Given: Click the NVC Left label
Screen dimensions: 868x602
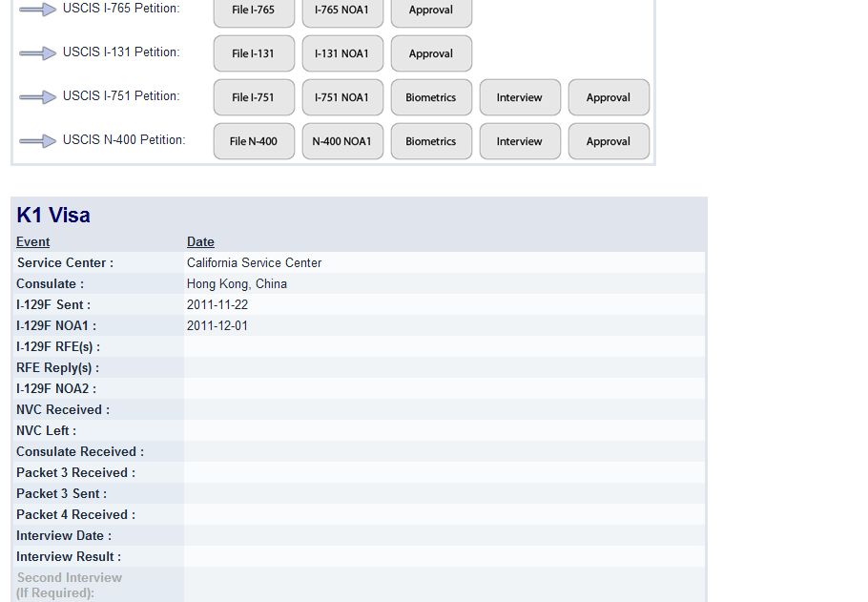Looking at the screenshot, I should (46, 431).
